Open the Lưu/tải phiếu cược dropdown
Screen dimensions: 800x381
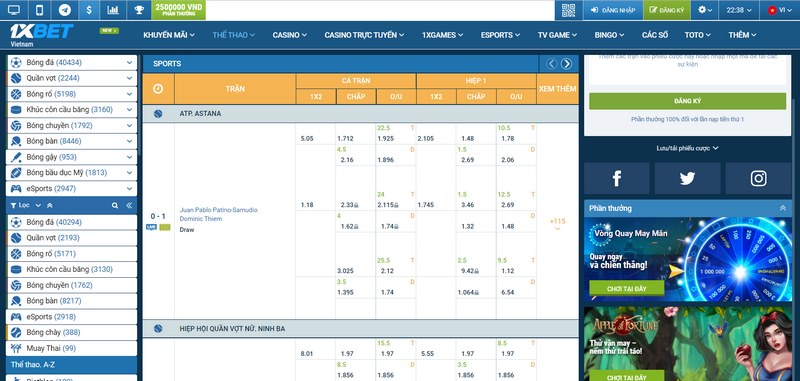tap(687, 148)
